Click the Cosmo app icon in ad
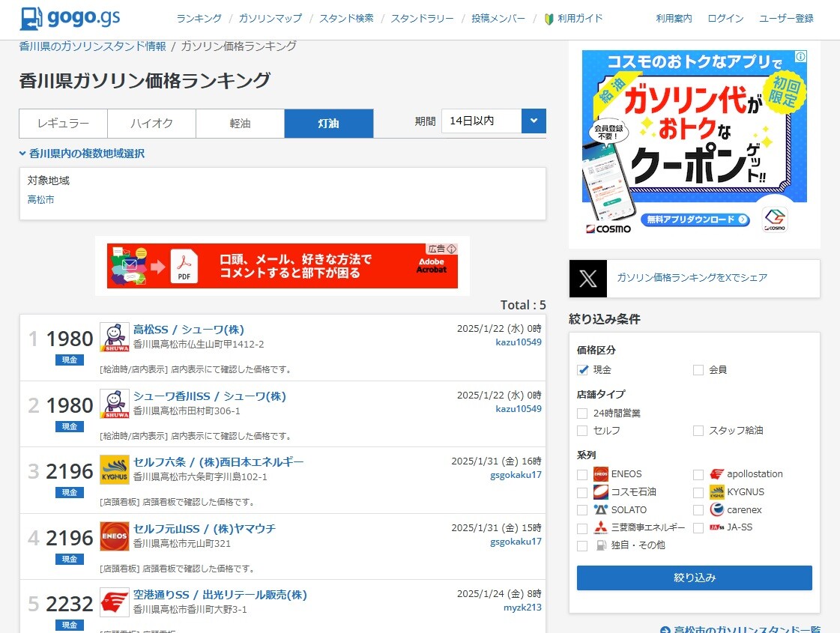 click(x=775, y=219)
